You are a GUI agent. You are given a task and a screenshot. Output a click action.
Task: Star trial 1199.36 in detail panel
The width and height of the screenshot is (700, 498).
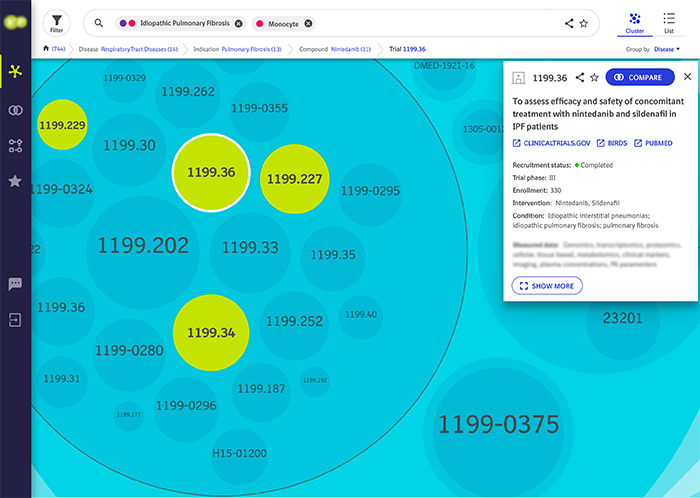[594, 78]
